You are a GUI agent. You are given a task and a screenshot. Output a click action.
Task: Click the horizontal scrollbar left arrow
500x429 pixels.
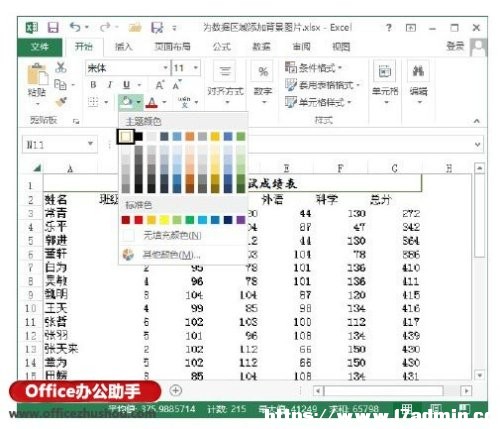point(318,390)
